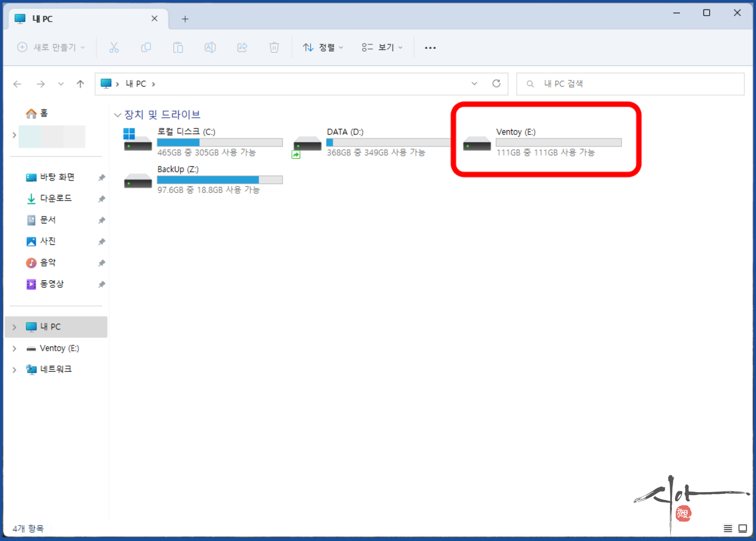Click the Rename icon in toolbar
This screenshot has width=756, height=541.
[210, 47]
